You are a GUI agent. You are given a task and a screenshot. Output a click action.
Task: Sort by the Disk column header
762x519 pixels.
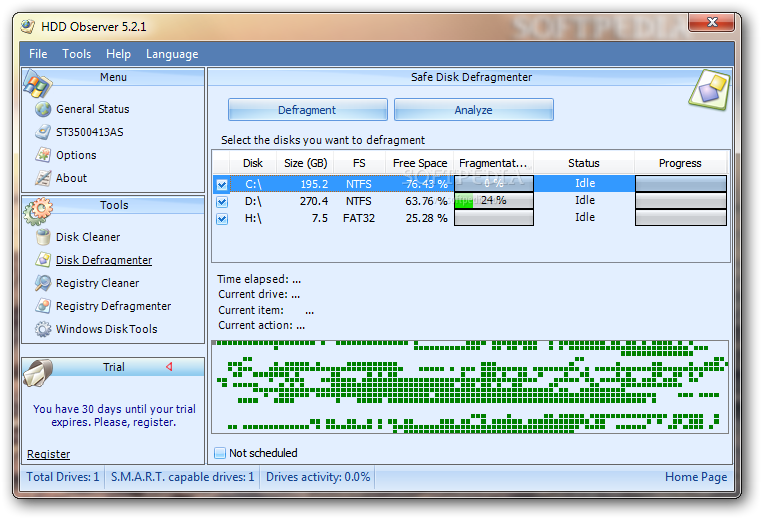point(253,163)
